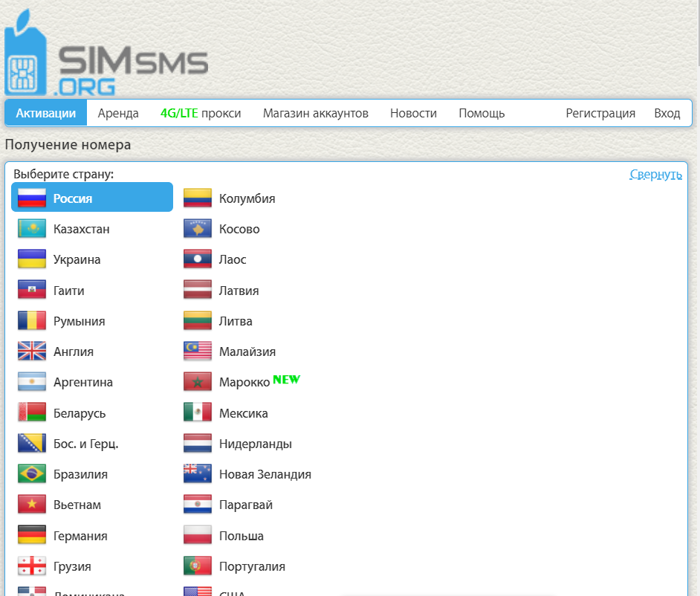This screenshot has width=700, height=596.
Task: Click the Colombia flag icon
Action: [198, 198]
